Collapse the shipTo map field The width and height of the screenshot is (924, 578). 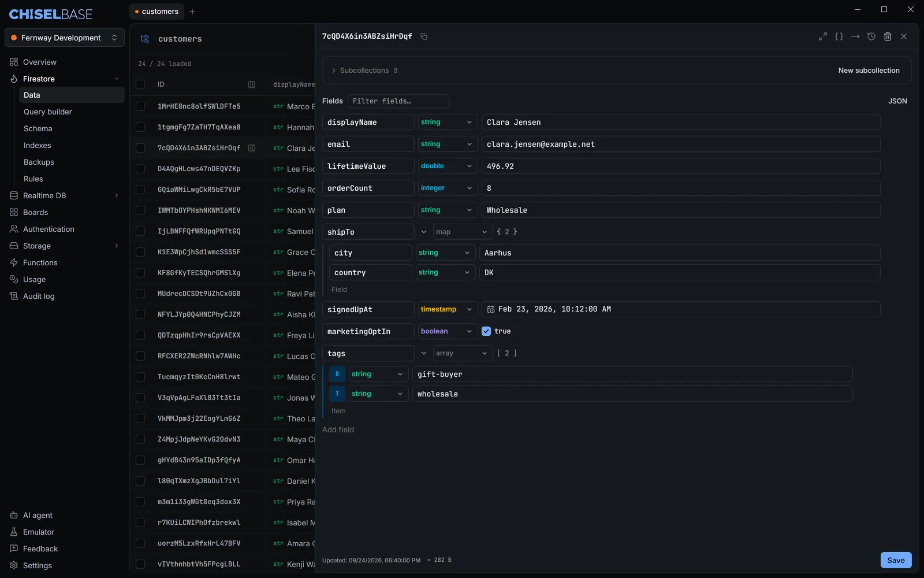pyautogui.click(x=424, y=232)
